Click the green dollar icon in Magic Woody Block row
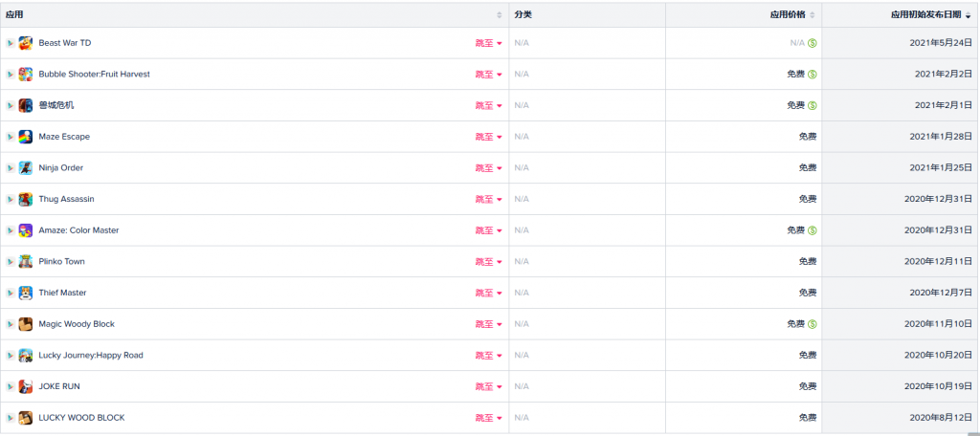The image size is (980, 436). click(812, 324)
